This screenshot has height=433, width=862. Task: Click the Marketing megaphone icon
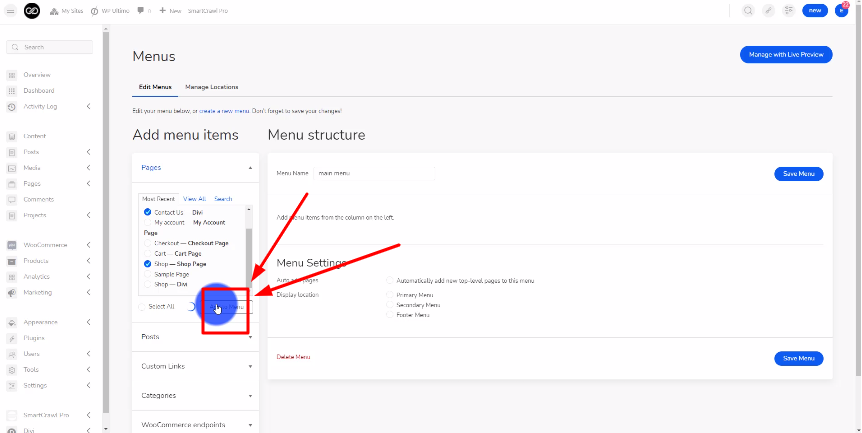point(11,292)
